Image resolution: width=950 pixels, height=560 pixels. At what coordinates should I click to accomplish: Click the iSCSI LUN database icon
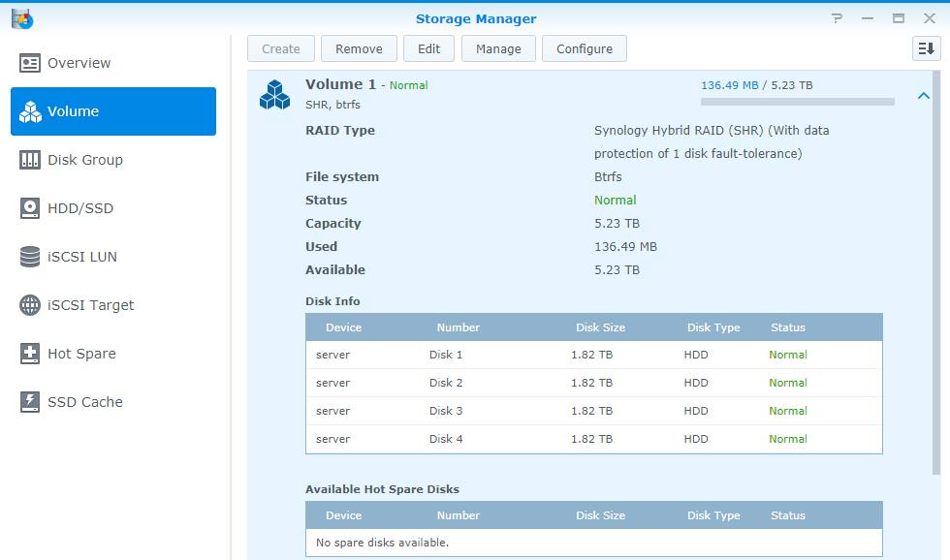(x=30, y=257)
